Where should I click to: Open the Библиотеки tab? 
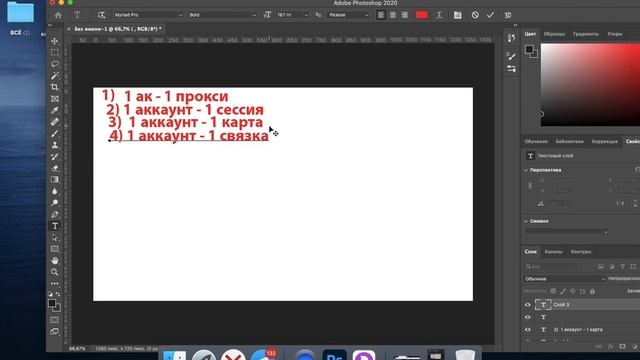point(569,142)
